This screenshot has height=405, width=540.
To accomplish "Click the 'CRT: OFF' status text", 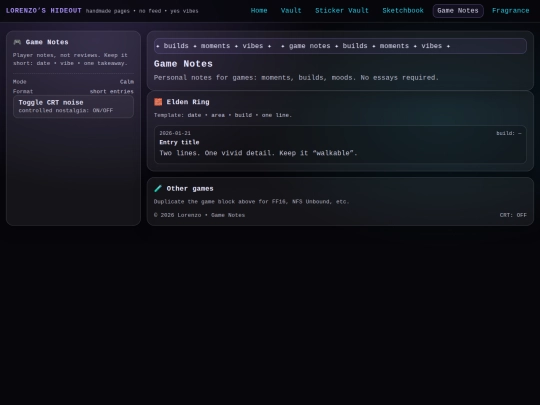I will tap(513, 215).
